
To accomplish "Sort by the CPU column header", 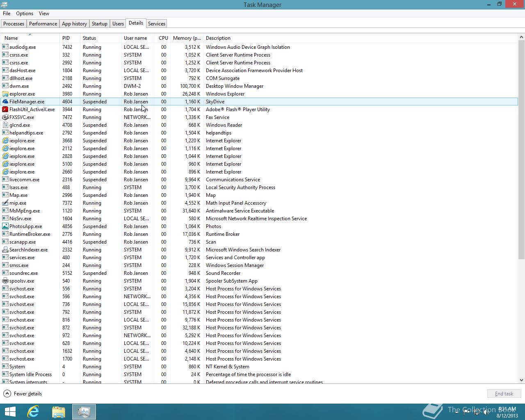I will (162, 38).
